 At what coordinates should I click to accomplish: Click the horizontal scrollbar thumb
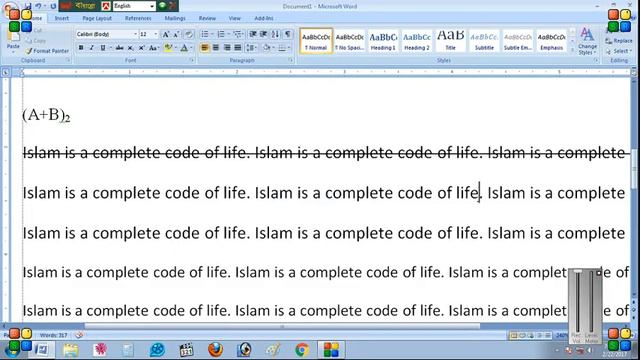tap(282, 327)
